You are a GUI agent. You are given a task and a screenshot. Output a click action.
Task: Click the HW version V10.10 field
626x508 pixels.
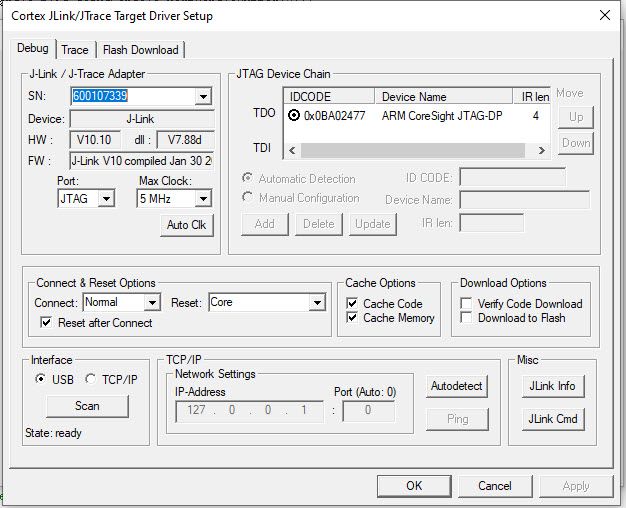(95, 140)
